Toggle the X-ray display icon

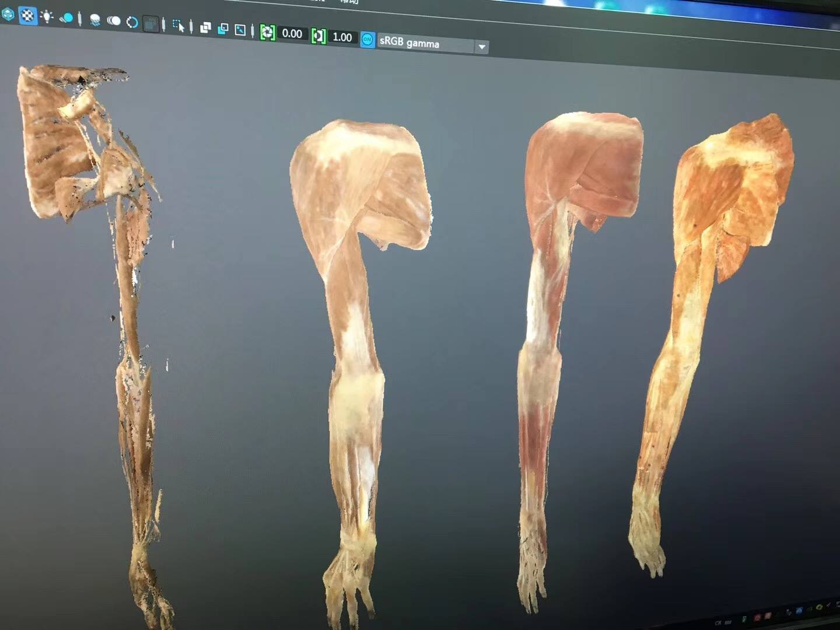pyautogui.click(x=205, y=27)
